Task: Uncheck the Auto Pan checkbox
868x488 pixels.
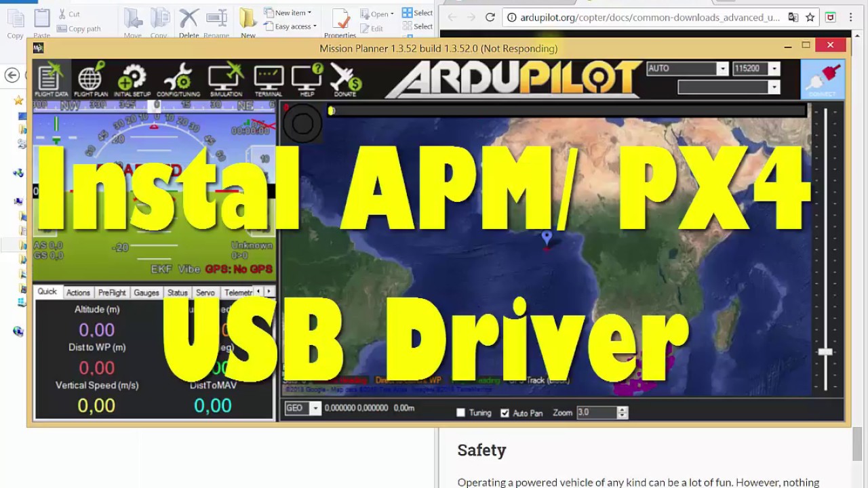Action: click(505, 412)
